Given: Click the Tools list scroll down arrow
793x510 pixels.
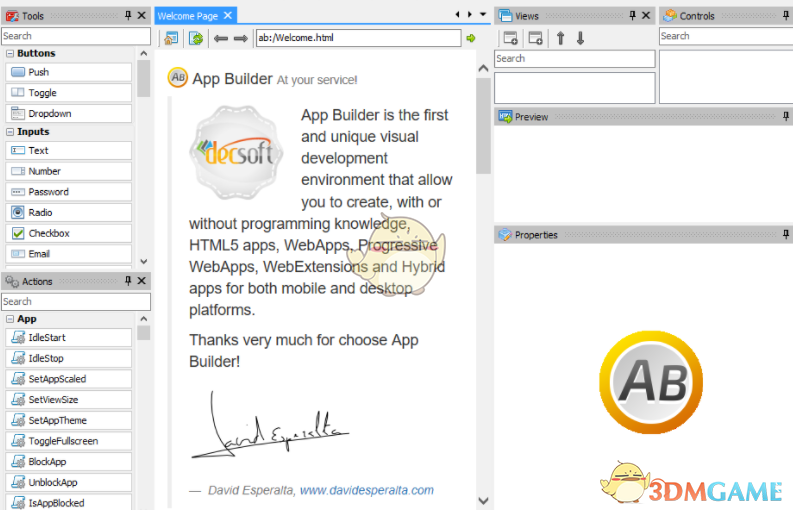Looking at the screenshot, I should pos(144,262).
